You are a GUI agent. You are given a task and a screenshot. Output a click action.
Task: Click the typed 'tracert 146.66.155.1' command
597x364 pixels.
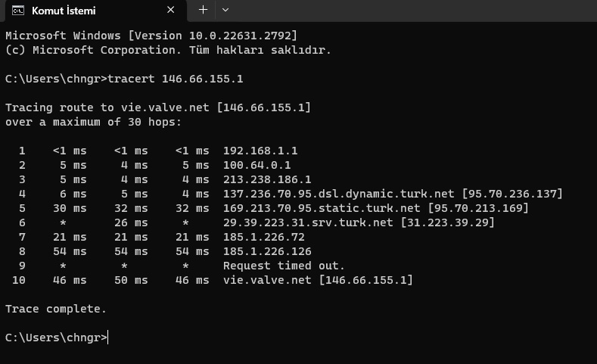(x=175, y=79)
